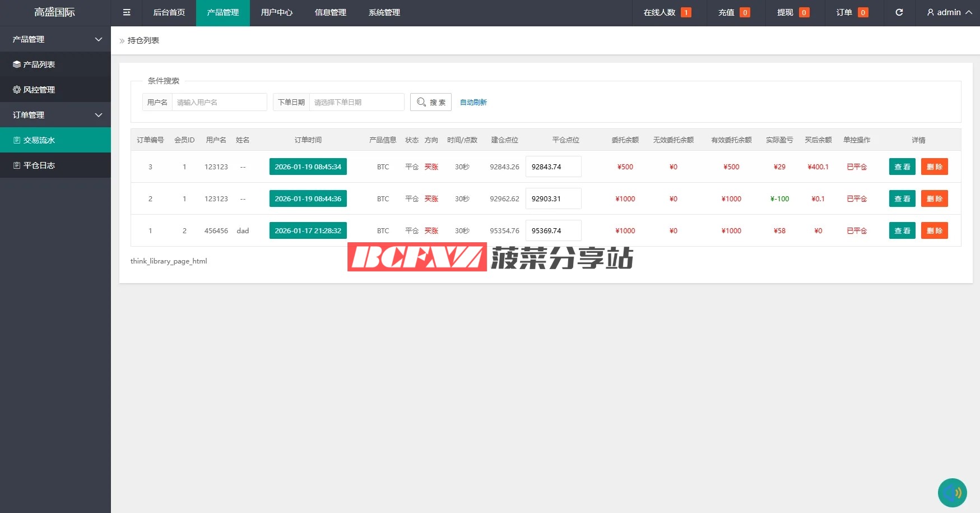
Task: Click the 在线人数 counter badge
Action: point(685,12)
